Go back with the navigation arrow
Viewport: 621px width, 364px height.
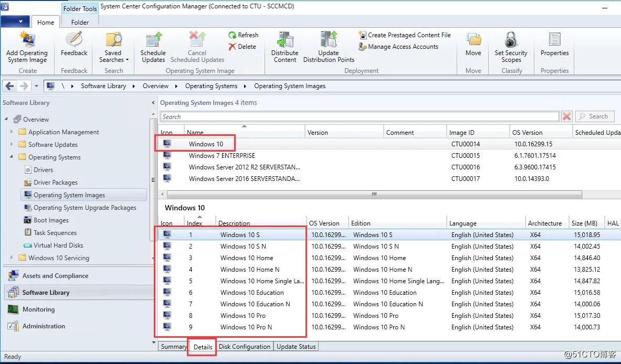click(x=10, y=86)
